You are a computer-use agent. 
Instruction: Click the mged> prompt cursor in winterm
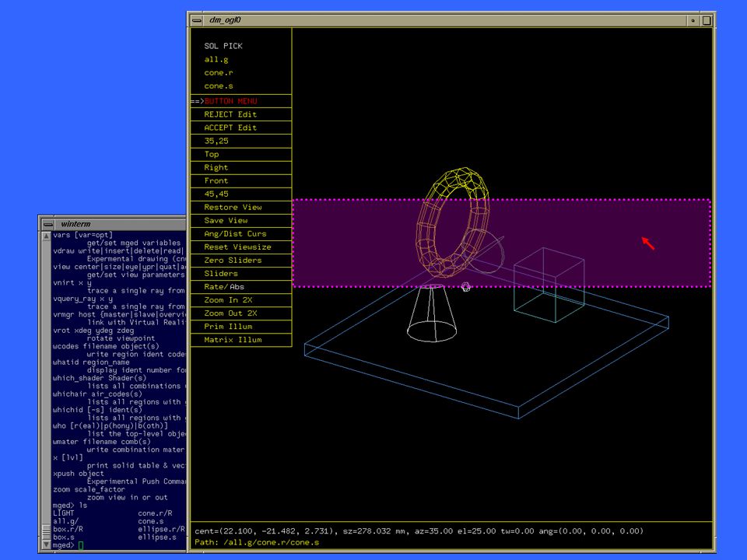[x=80, y=545]
